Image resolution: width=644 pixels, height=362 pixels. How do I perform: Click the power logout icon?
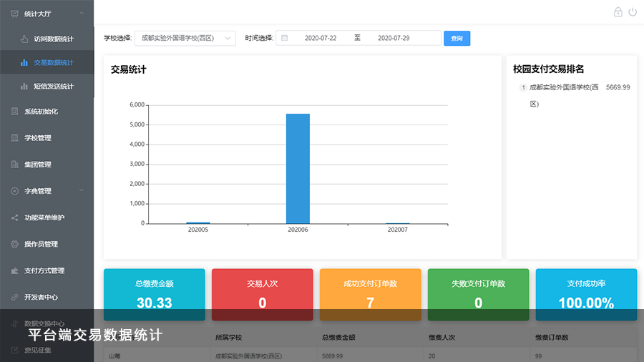[633, 12]
